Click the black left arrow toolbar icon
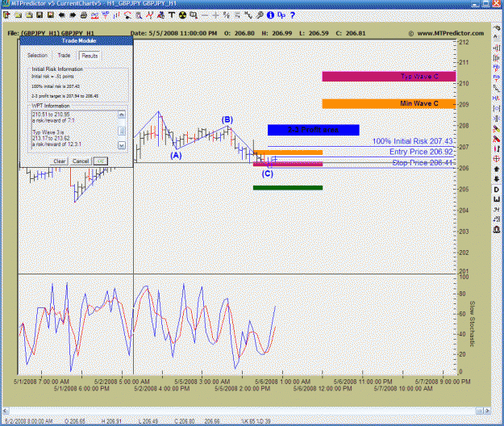Screen dimensions: 504x426 tap(62, 15)
